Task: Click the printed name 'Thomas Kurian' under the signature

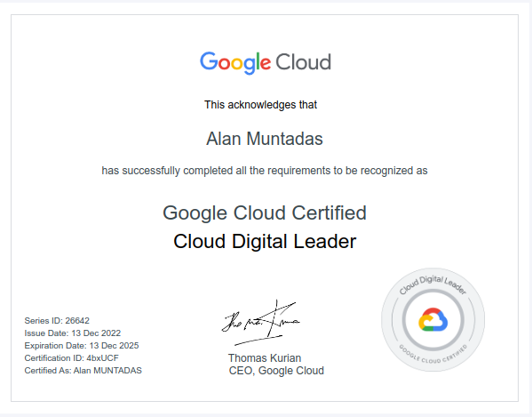Action: [x=265, y=358]
